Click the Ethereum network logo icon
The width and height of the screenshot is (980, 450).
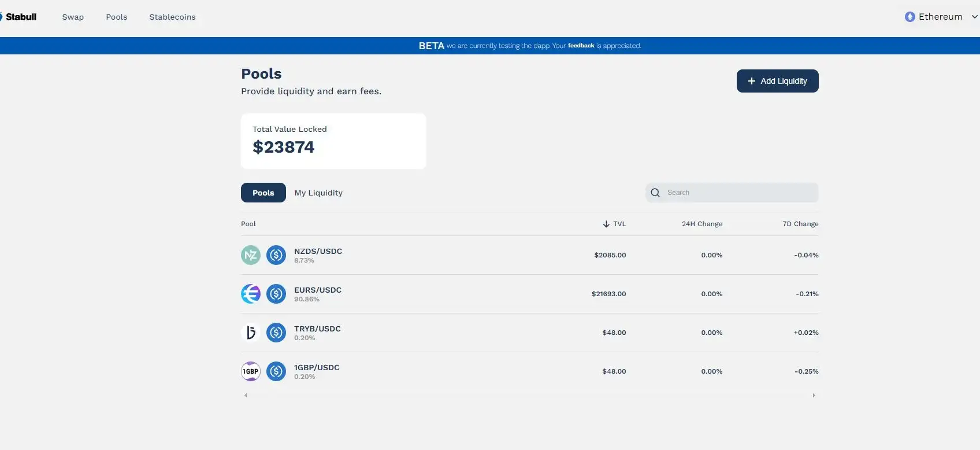910,17
